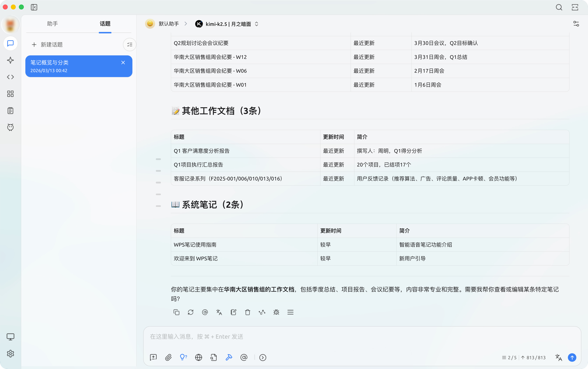Create a branch from this message
Image resolution: width=588 pixels, height=369 pixels.
click(x=262, y=312)
